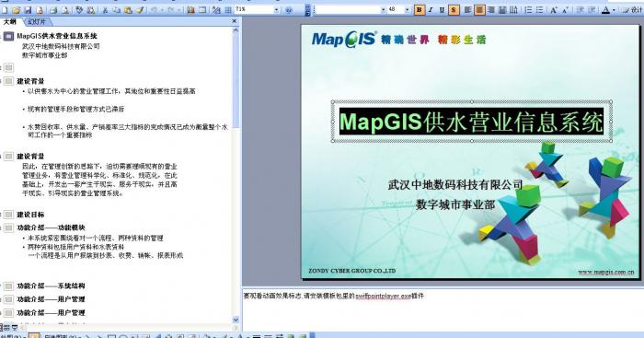Activate the Format Painter brush

click(x=140, y=10)
